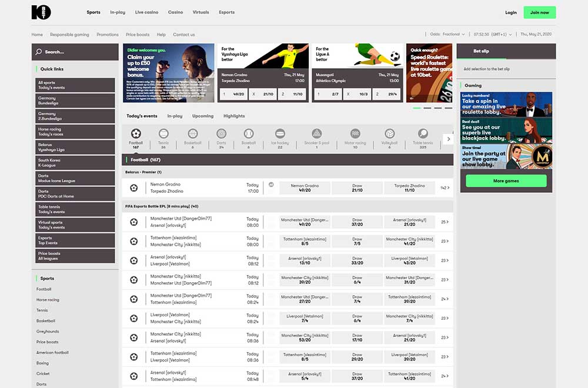This screenshot has width=588, height=388.
Task: Open the Esports top menu
Action: click(226, 12)
